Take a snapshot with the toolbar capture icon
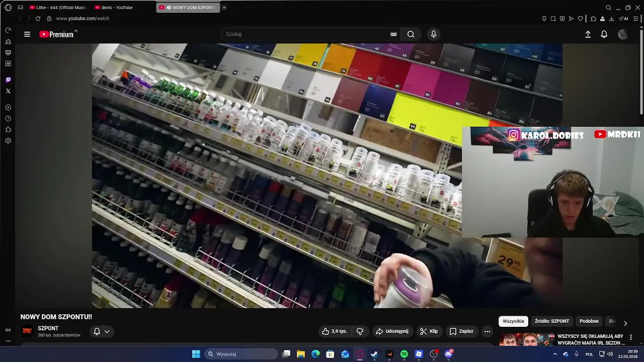This screenshot has height=362, width=644. [553, 19]
